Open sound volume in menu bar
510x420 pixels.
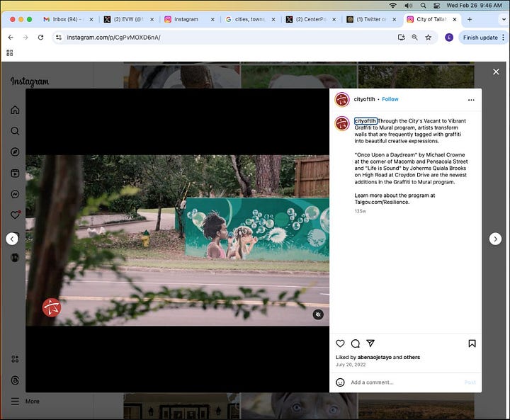[x=408, y=6]
